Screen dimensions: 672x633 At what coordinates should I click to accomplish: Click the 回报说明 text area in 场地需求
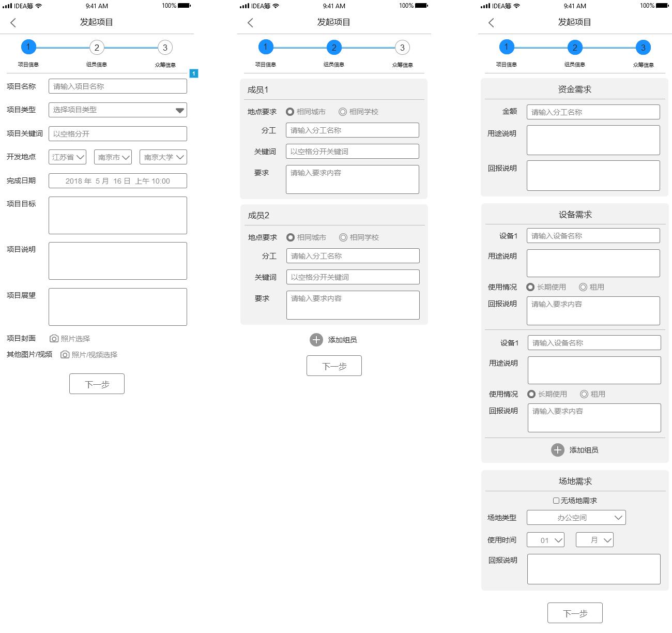(x=594, y=569)
